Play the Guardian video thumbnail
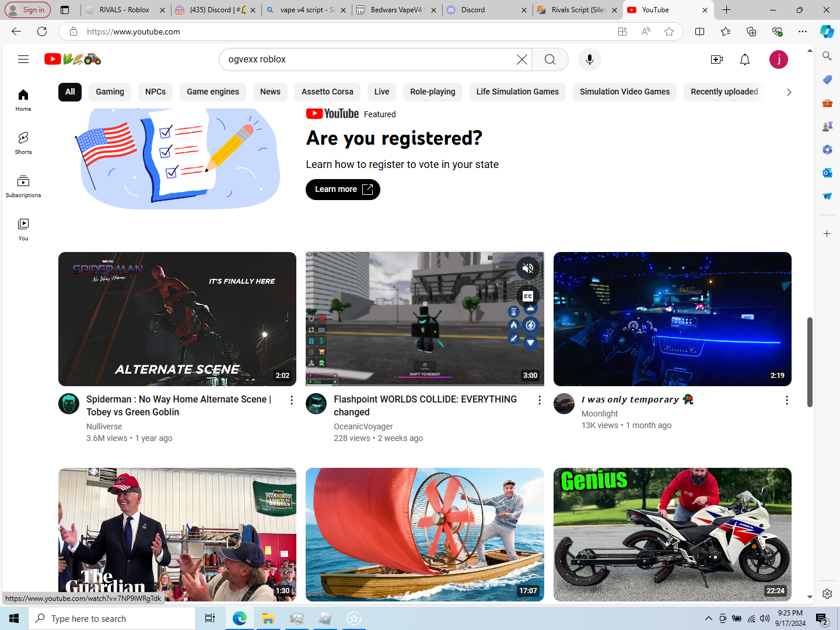 tap(177, 534)
